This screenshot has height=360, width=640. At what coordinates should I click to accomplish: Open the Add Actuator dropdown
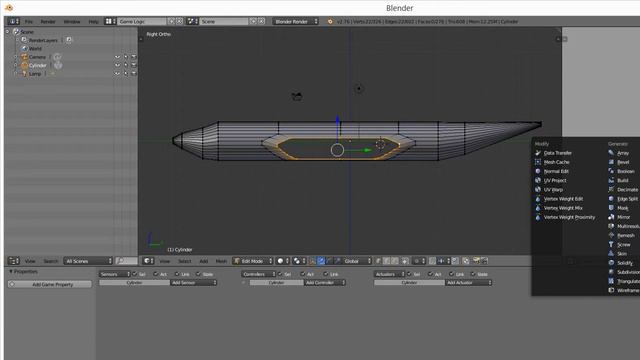[x=469, y=282]
